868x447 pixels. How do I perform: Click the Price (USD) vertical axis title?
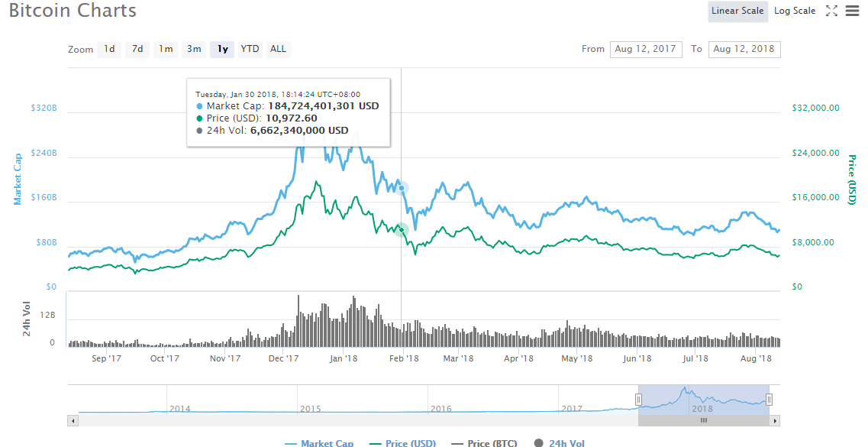(851, 180)
